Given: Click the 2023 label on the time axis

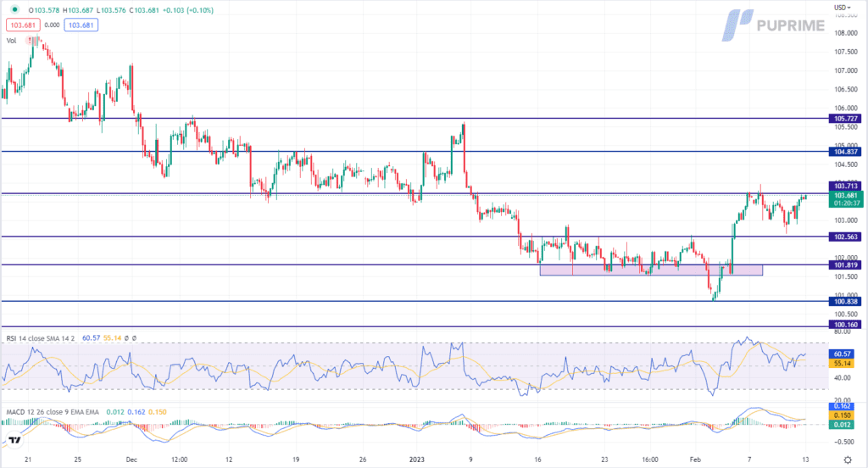Looking at the screenshot, I should [417, 460].
